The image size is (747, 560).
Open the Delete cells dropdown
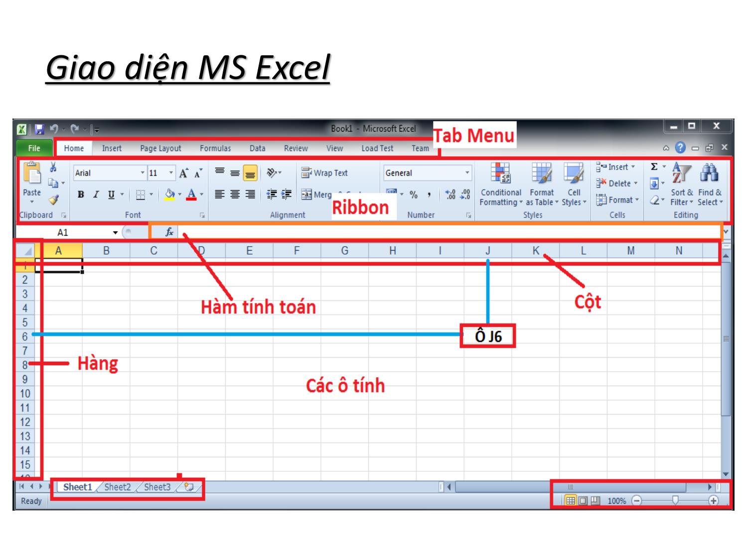coord(617,183)
